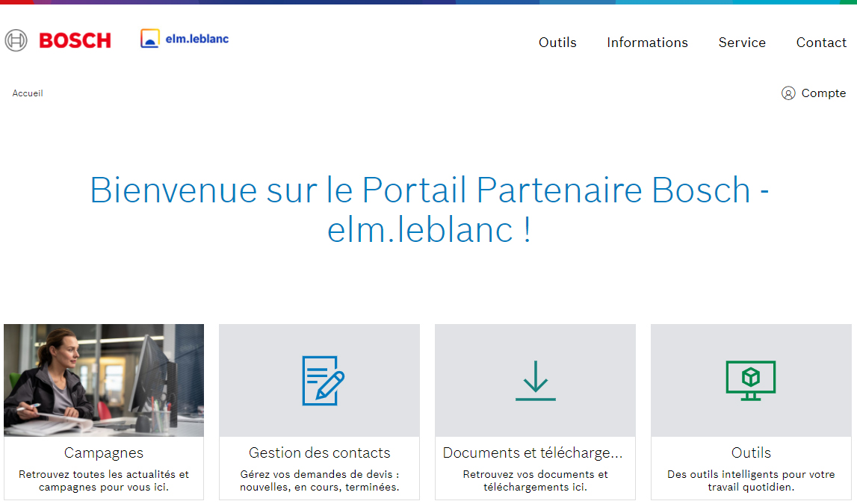This screenshot has height=504, width=857.
Task: Open Documents et téléchargements card title
Action: click(x=533, y=452)
